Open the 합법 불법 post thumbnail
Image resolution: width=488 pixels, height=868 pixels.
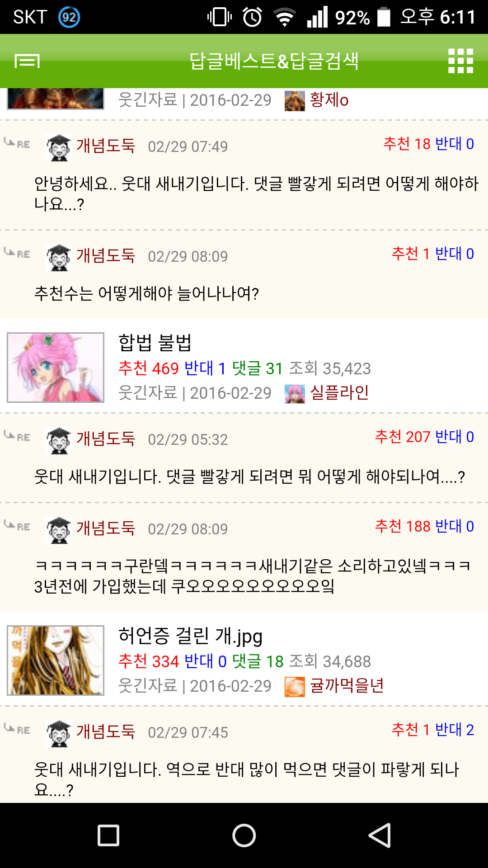pos(56,368)
